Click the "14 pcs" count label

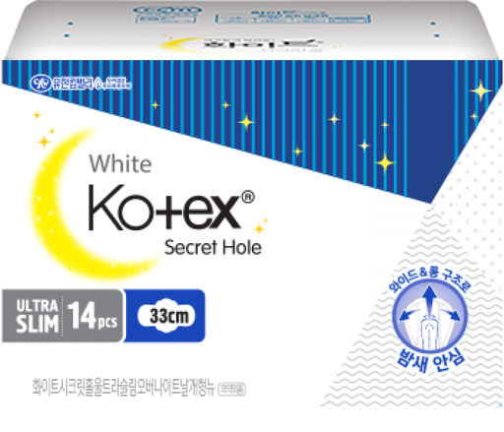pyautogui.click(x=93, y=316)
